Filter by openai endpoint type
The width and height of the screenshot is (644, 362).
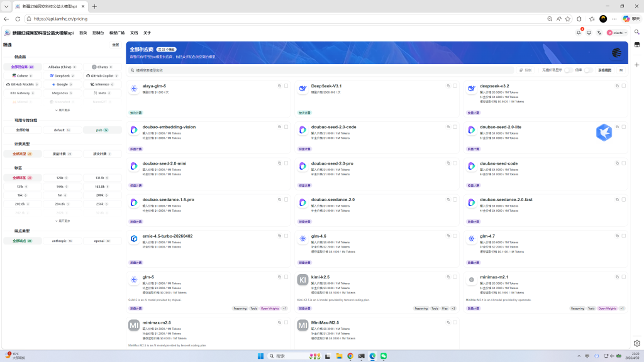[103, 241]
